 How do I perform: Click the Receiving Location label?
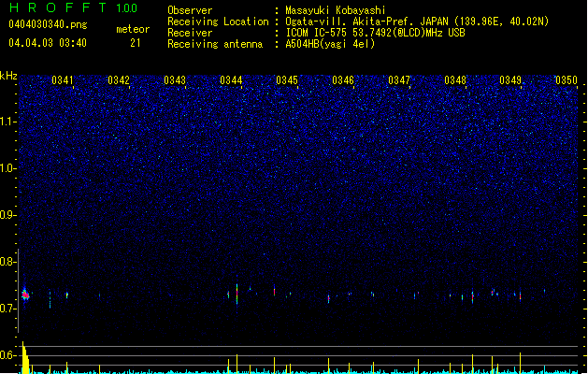pos(218,22)
